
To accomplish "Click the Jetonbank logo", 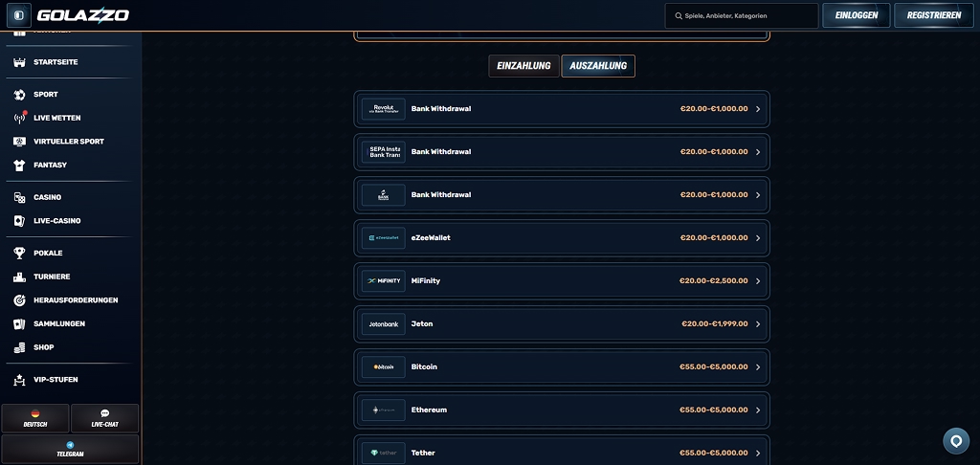I will 383,324.
